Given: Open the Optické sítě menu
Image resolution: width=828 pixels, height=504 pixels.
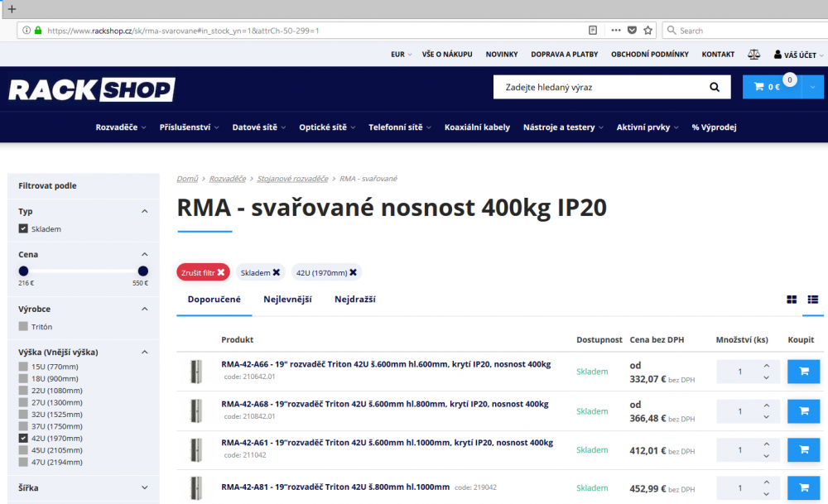Looking at the screenshot, I should pyautogui.click(x=327, y=127).
